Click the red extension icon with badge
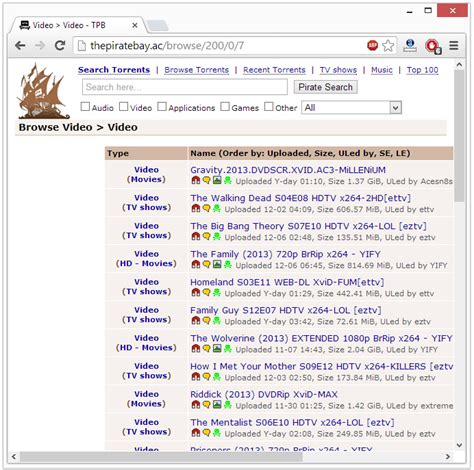The image size is (474, 470). point(433,46)
